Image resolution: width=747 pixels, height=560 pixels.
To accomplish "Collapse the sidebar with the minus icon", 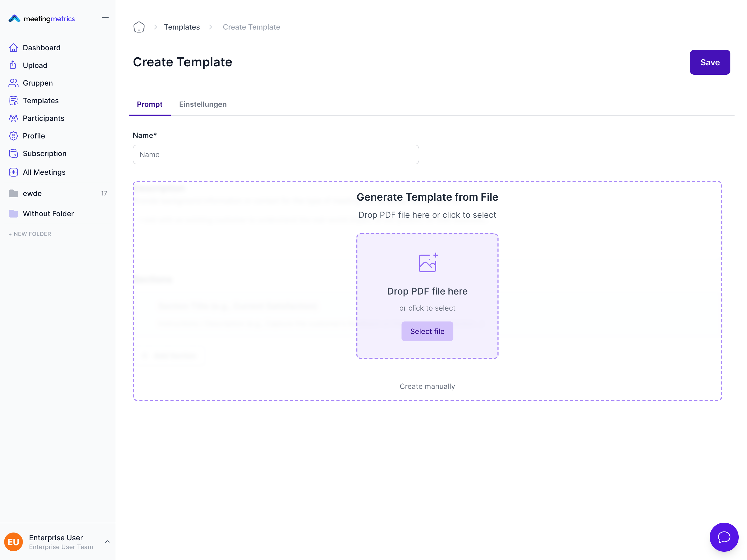I will tap(105, 18).
